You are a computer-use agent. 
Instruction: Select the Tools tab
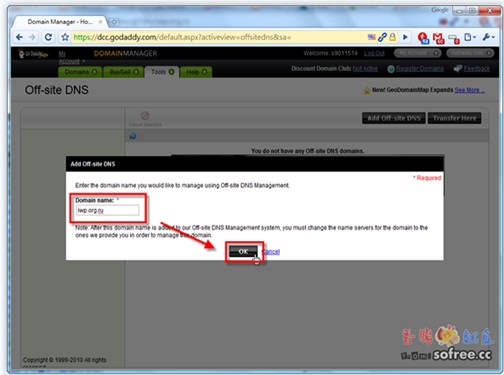(162, 72)
